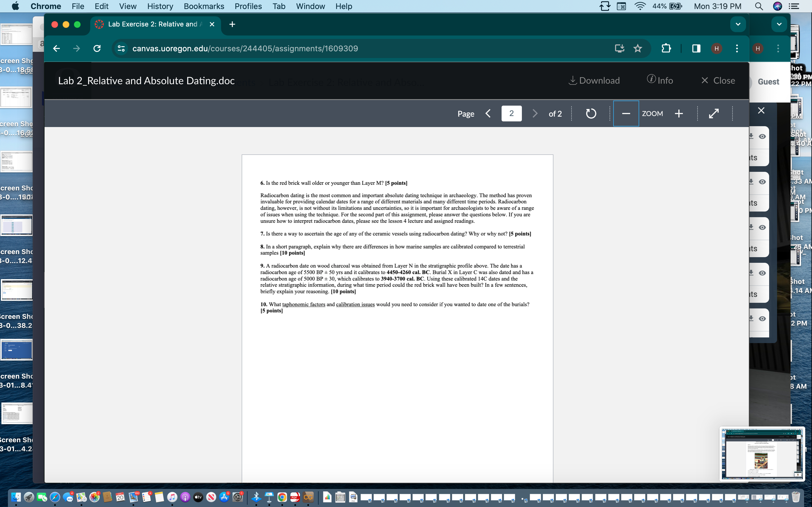
Task: Go back a page with left chevron
Action: click(488, 113)
